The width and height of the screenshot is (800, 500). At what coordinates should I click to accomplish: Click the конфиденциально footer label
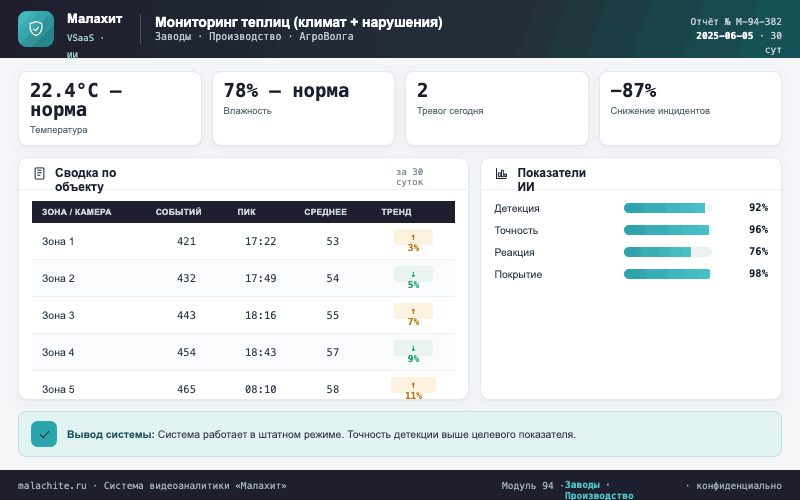point(739,486)
